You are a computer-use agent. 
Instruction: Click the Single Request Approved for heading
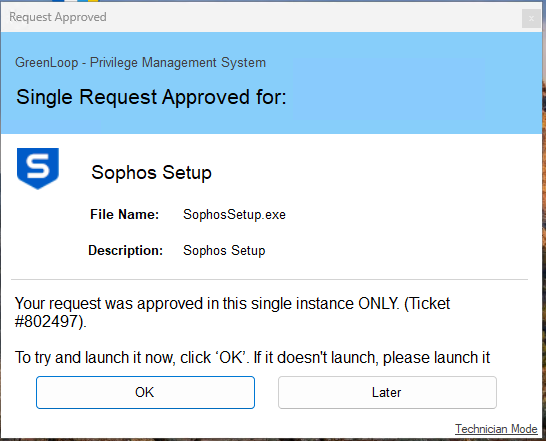coord(151,97)
